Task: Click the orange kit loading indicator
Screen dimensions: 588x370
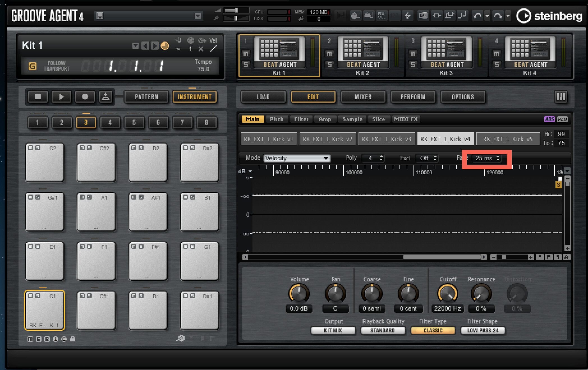Action: 165,46
